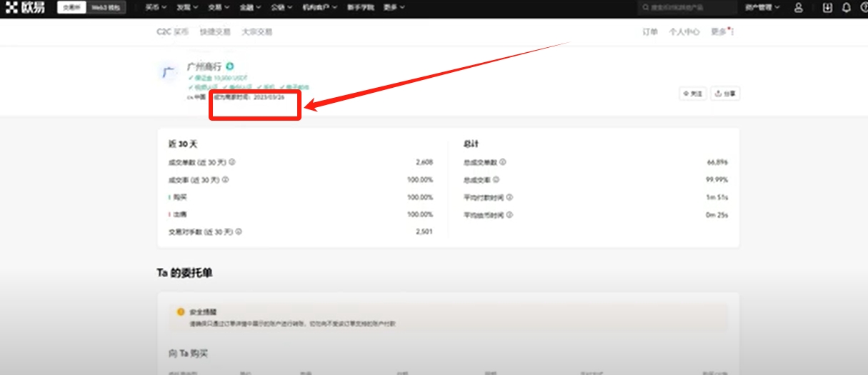
Task: Open the 资产管理 dropdown
Action: tap(762, 8)
